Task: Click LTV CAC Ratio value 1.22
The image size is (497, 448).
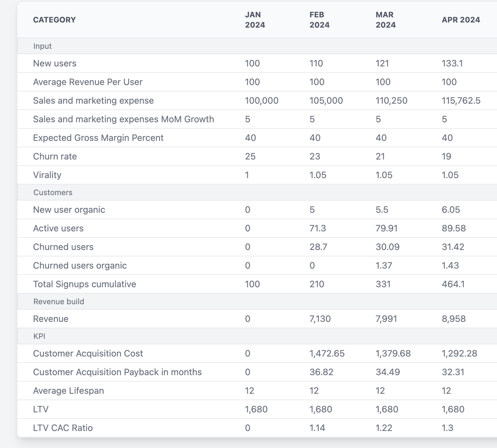Action: (x=383, y=428)
